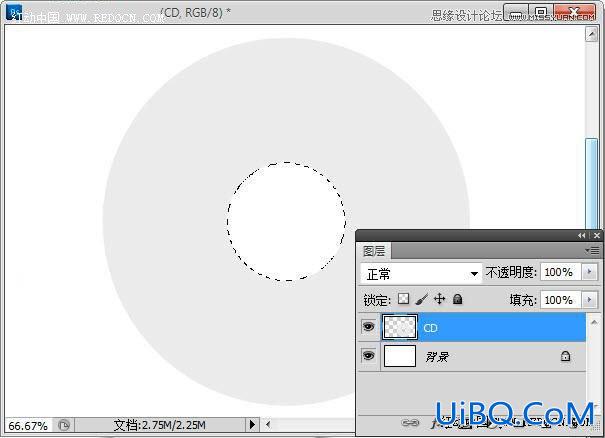Viewport: 605px width, 438px height.
Task: Open the 不透明度 slider arrow
Action: pos(589,272)
